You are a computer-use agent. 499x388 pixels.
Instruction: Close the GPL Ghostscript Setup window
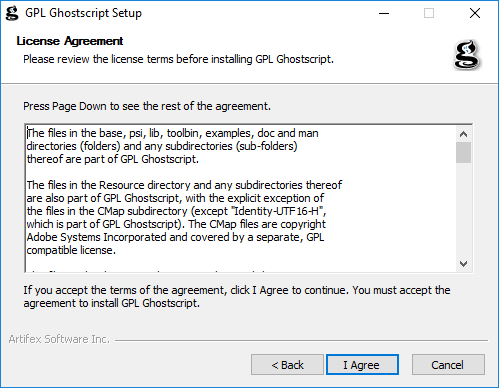475,13
